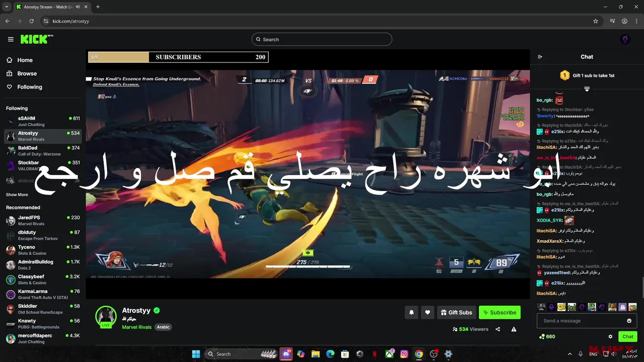Open the emoji picker in message box

[629, 321]
